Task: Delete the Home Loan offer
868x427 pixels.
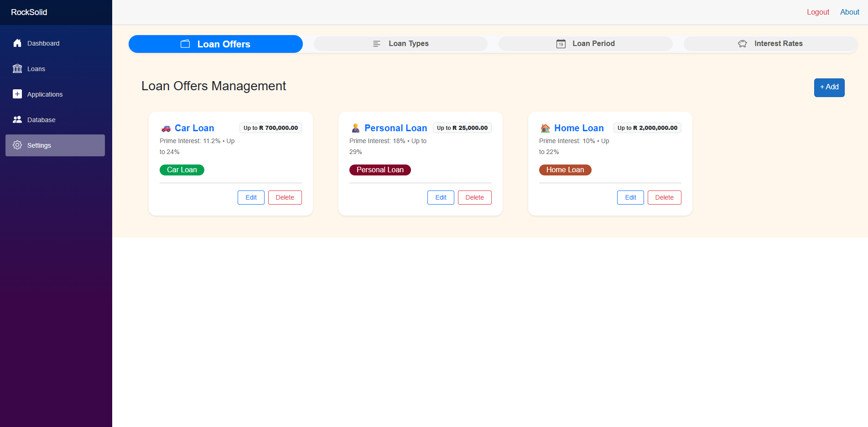Action: 664,198
